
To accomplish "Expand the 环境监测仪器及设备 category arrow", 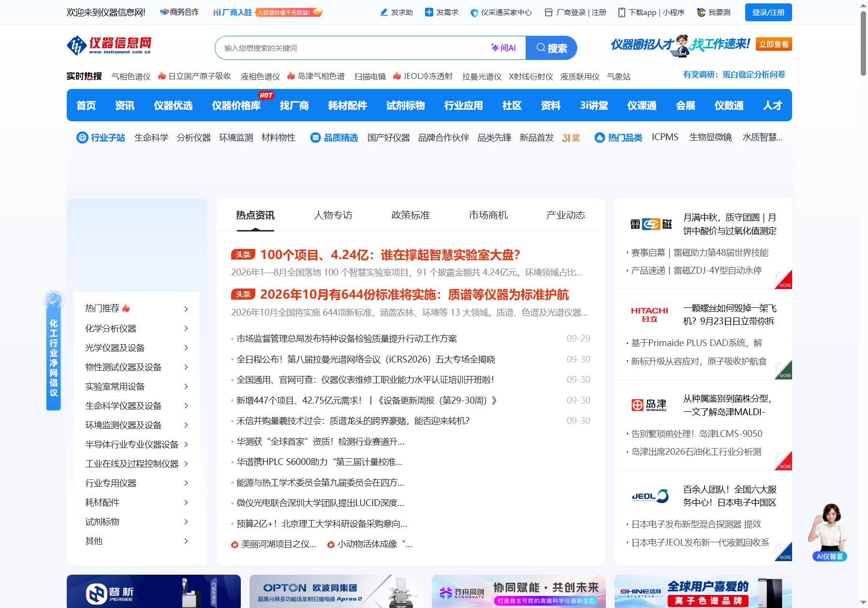I will click(186, 425).
